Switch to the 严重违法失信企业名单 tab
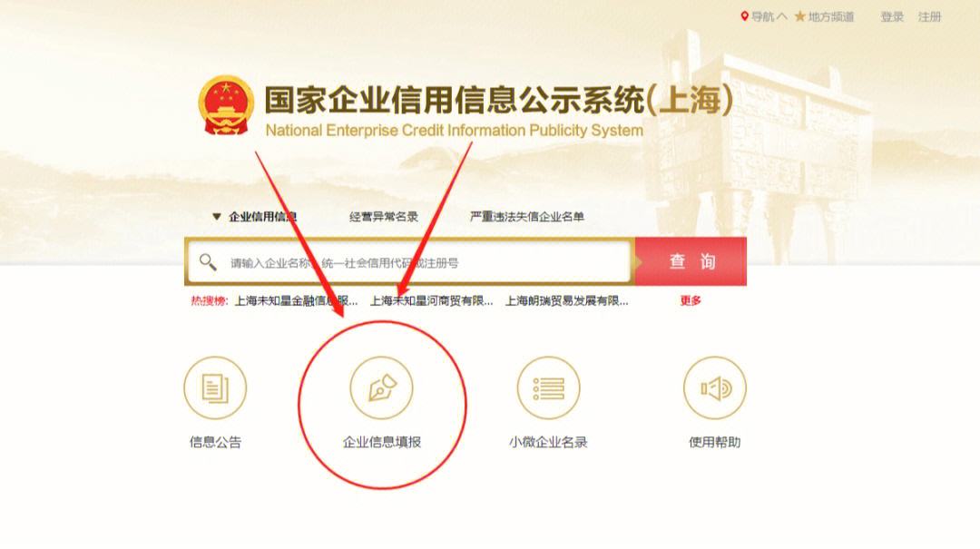The image size is (980, 549). click(527, 216)
